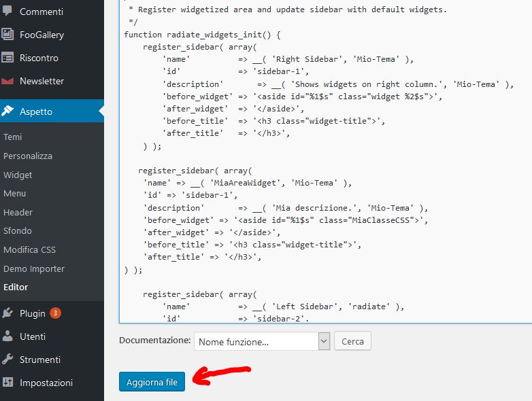This screenshot has height=401, width=532.
Task: Click the Utenti person icon
Action: pyautogui.click(x=7, y=336)
